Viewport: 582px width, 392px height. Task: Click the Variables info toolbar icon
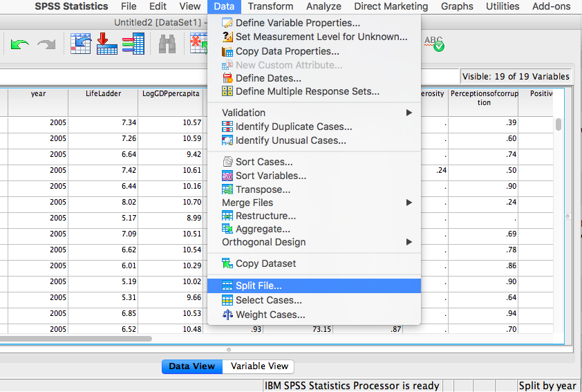click(x=133, y=44)
